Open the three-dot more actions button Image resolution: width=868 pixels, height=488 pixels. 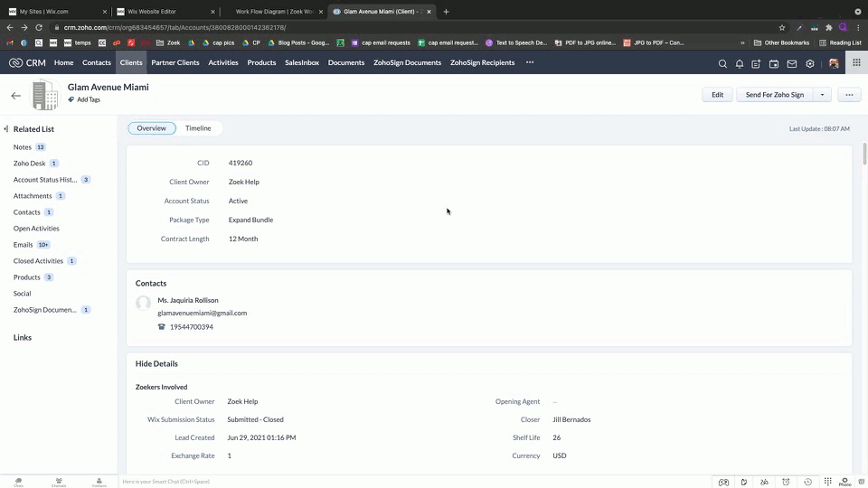pyautogui.click(x=849, y=95)
